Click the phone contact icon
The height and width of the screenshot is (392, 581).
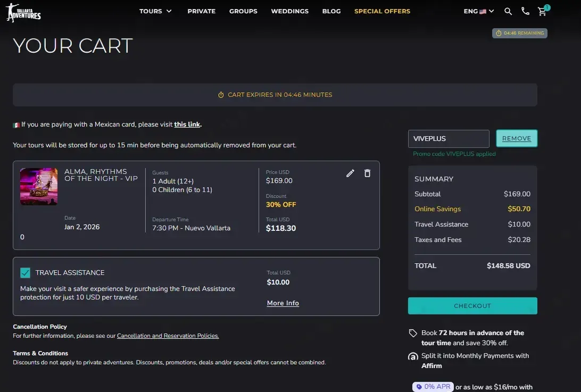point(525,11)
